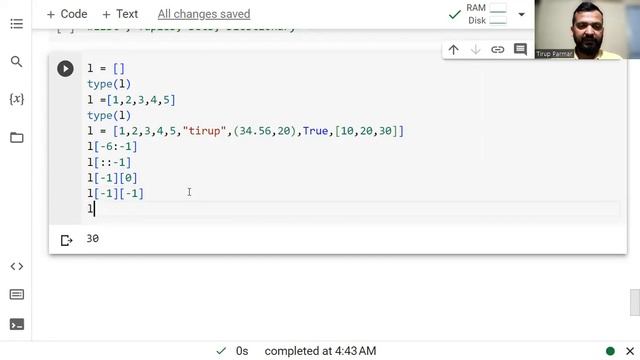Click the code line l[-6:-1]
The image size is (640, 360).
[112, 147]
